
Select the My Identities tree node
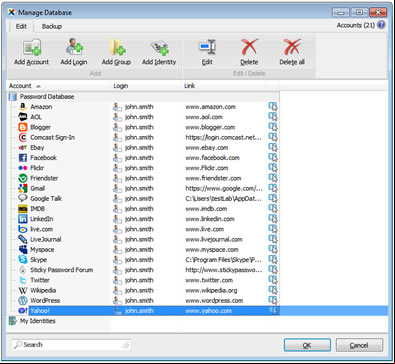pos(37,321)
